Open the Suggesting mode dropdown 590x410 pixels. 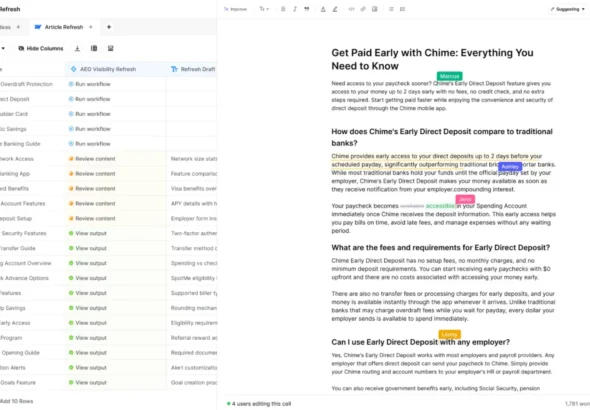pos(567,9)
